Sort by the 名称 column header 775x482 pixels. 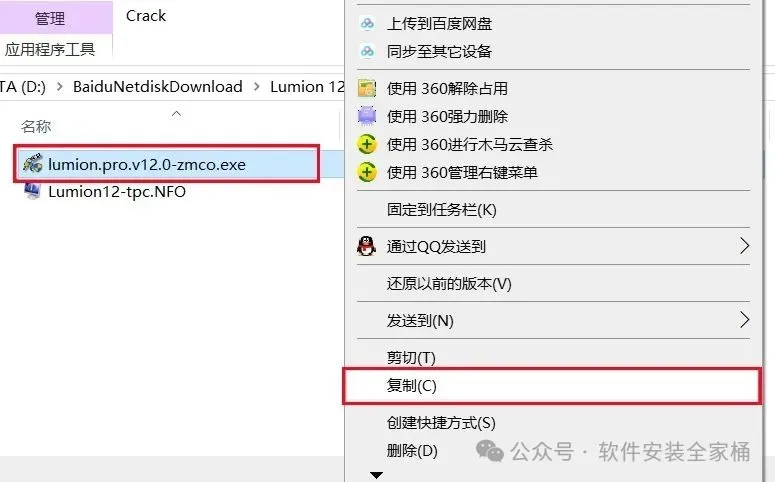click(x=36, y=127)
